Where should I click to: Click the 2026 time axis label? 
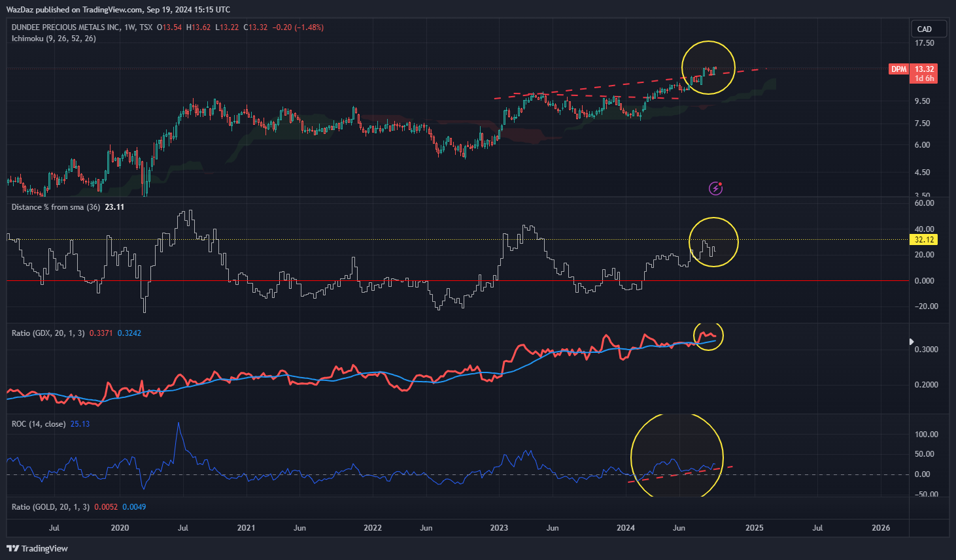coord(881,528)
